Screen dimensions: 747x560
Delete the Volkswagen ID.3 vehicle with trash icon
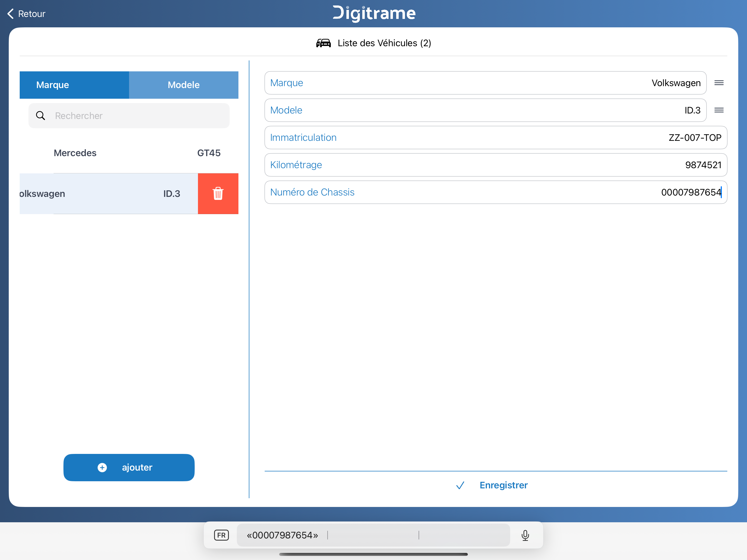point(218,194)
